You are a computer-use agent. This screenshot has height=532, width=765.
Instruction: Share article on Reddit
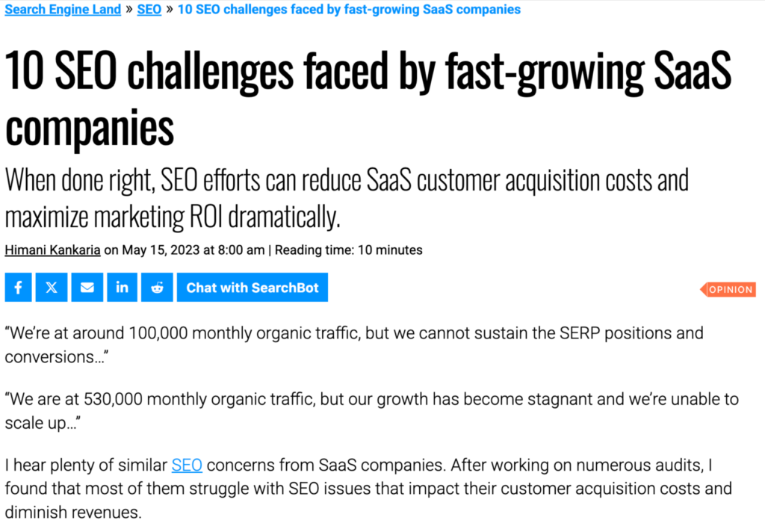tap(157, 288)
